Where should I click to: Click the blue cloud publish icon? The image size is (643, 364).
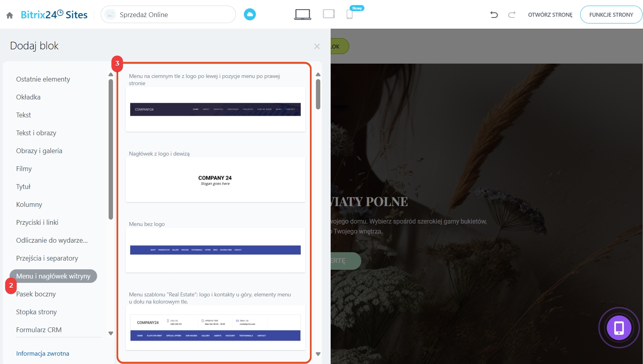pyautogui.click(x=250, y=14)
